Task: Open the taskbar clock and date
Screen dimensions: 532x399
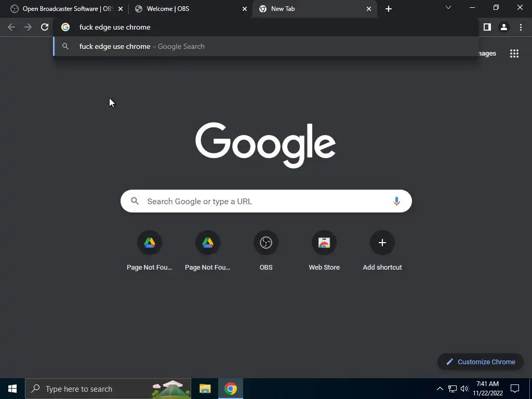Action: 487,389
